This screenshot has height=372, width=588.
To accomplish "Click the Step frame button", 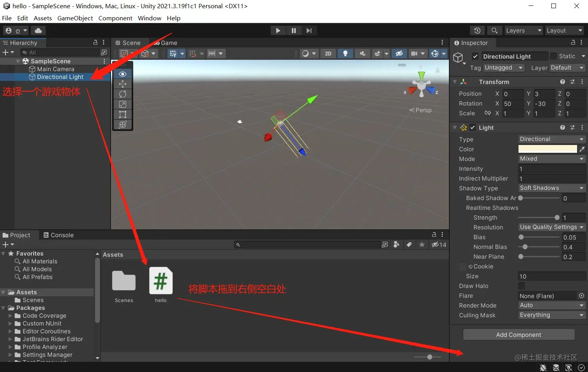I will pyautogui.click(x=309, y=30).
